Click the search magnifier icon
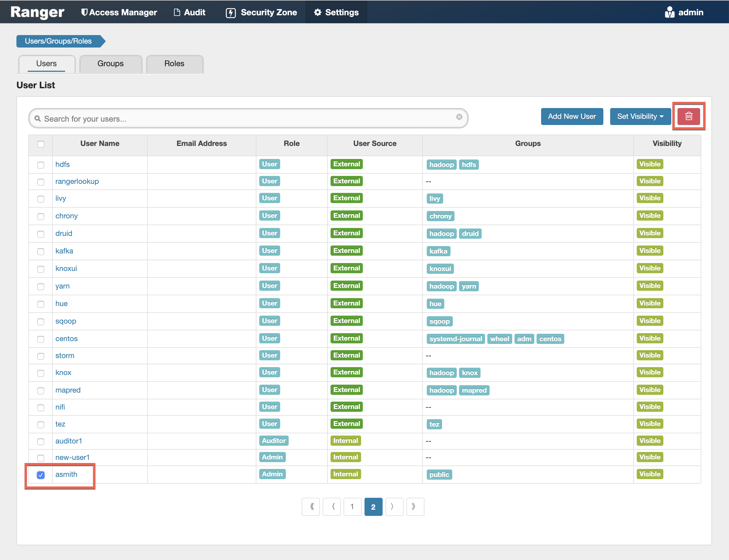This screenshot has width=729, height=560. 38,119
